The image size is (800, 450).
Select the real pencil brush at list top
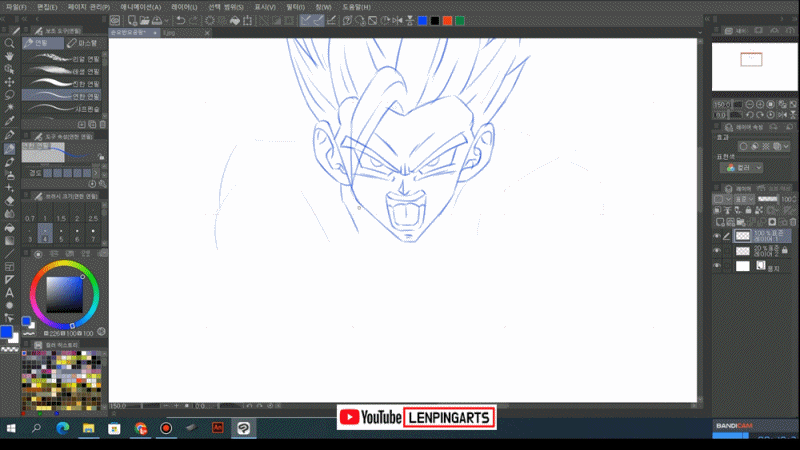click(62, 59)
